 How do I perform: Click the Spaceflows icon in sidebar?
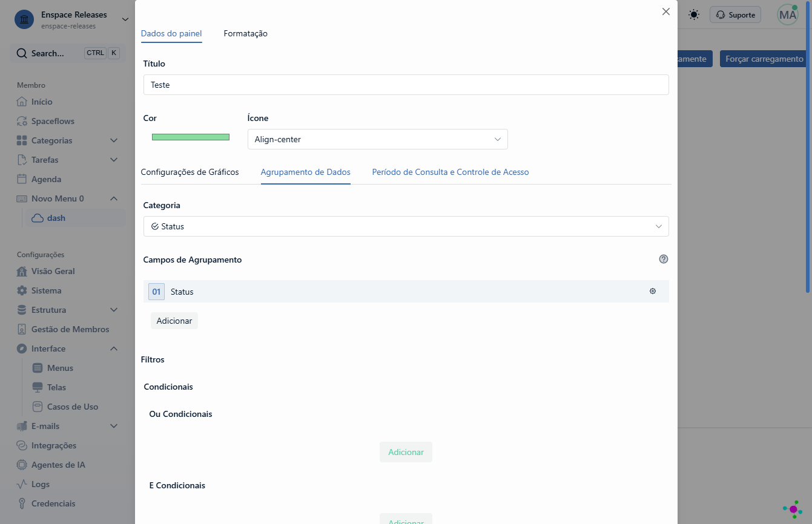click(22, 121)
